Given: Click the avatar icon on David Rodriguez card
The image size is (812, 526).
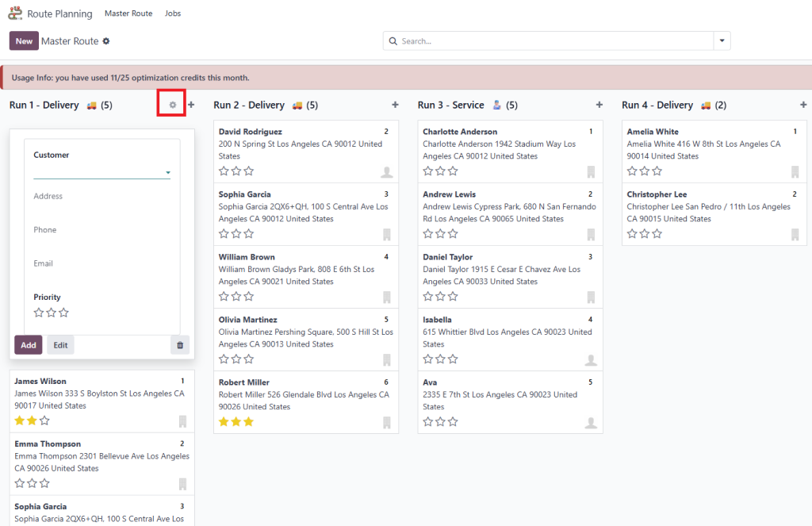Looking at the screenshot, I should pyautogui.click(x=386, y=172).
